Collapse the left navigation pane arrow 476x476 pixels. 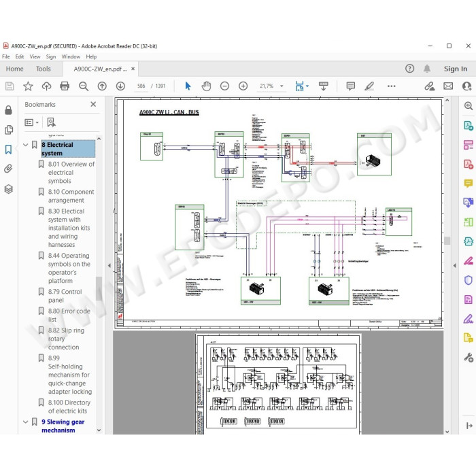click(109, 265)
